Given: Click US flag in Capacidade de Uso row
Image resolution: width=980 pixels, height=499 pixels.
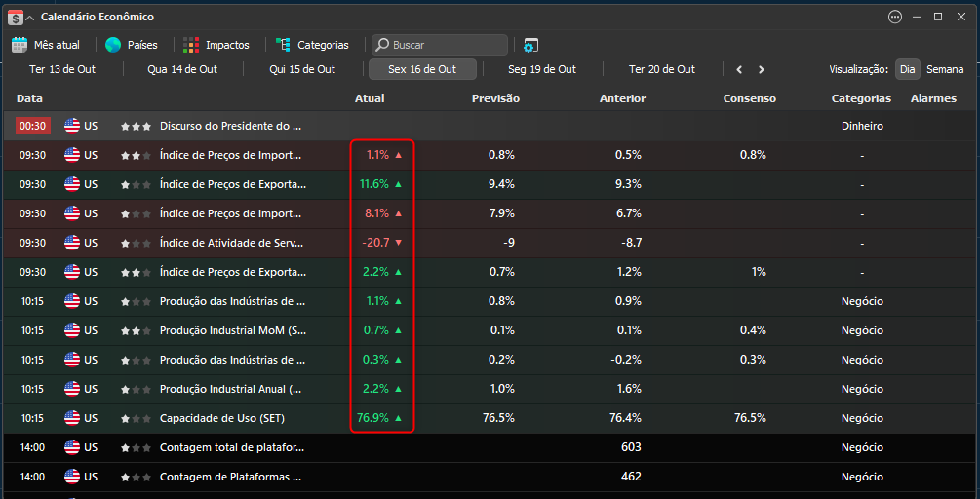Looking at the screenshot, I should pyautogui.click(x=72, y=418).
